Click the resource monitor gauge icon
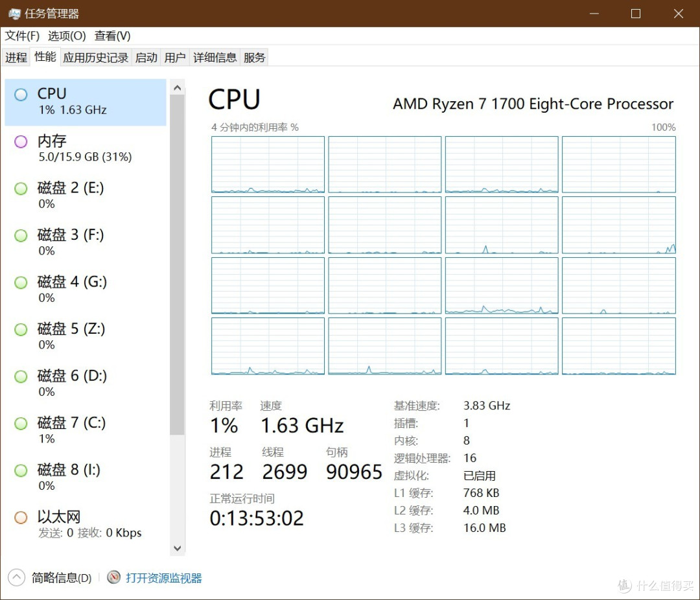The image size is (700, 600). [x=114, y=578]
